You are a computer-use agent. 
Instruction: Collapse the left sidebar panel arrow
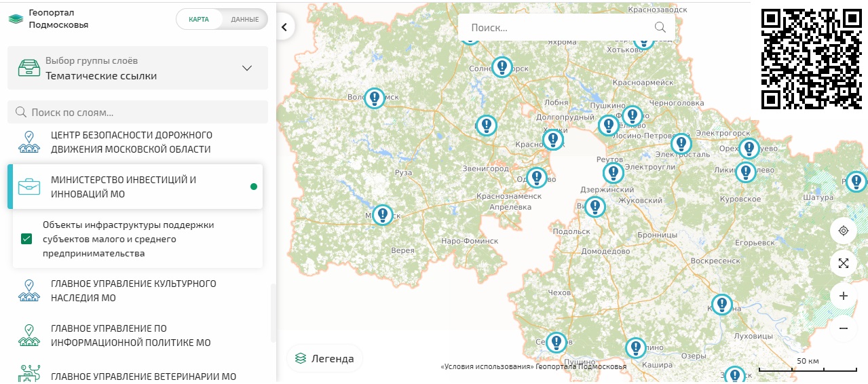285,27
